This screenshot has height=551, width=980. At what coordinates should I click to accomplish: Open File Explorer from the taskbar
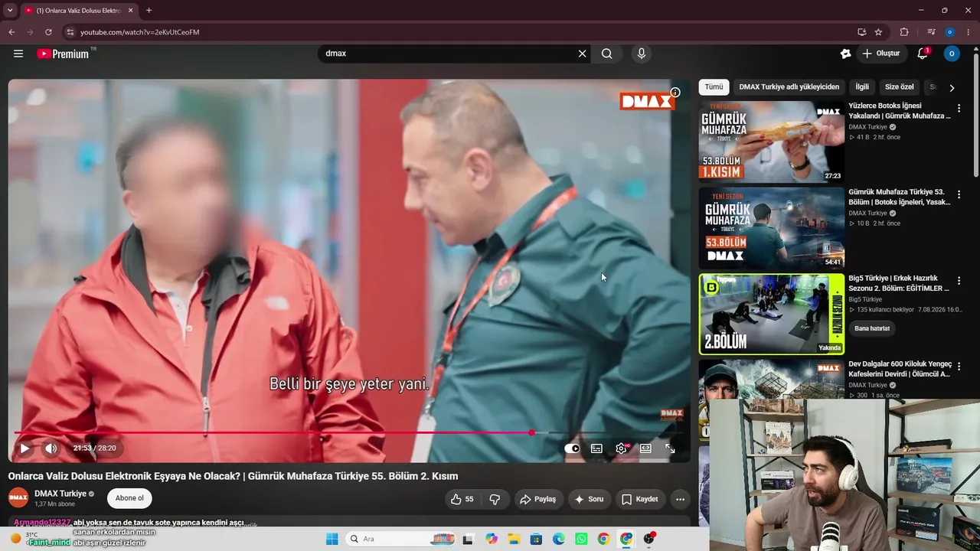(514, 539)
